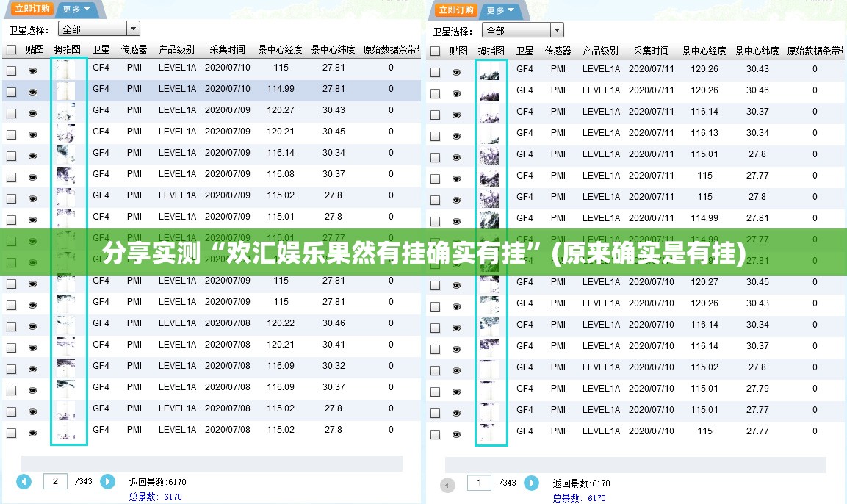Go to previous page in left panel

click(24, 481)
